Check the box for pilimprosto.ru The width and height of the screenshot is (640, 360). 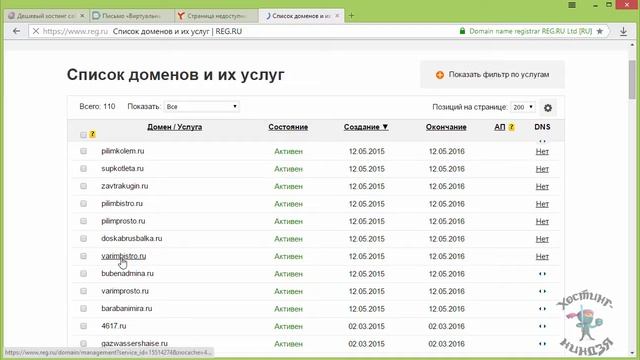click(x=83, y=221)
